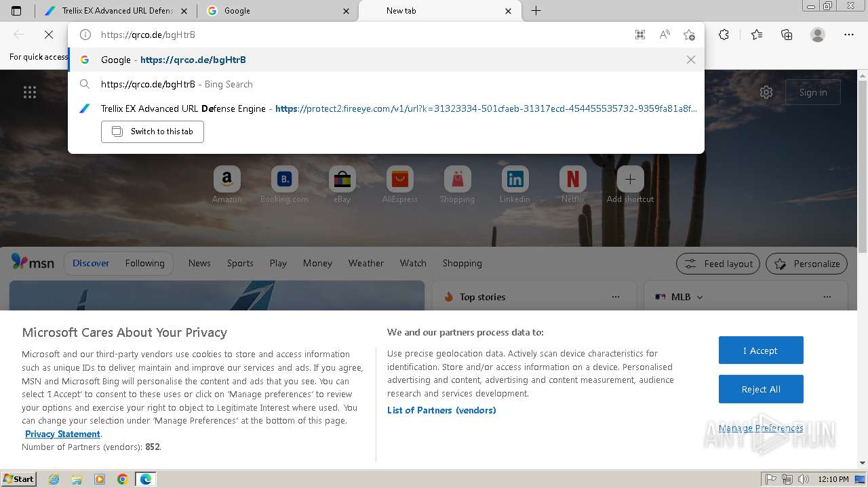The width and height of the screenshot is (868, 488).
Task: Open the apps grid launcher icon
Action: (30, 92)
